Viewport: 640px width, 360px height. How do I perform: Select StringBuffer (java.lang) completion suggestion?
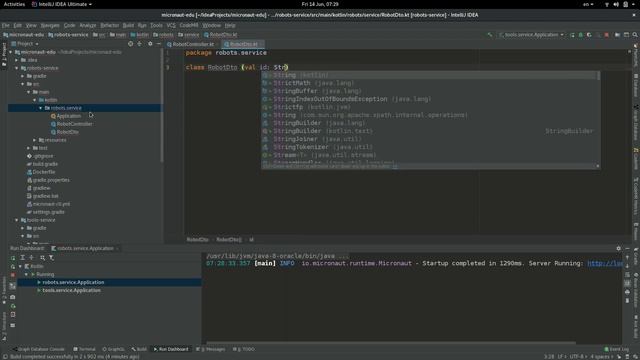click(x=428, y=91)
